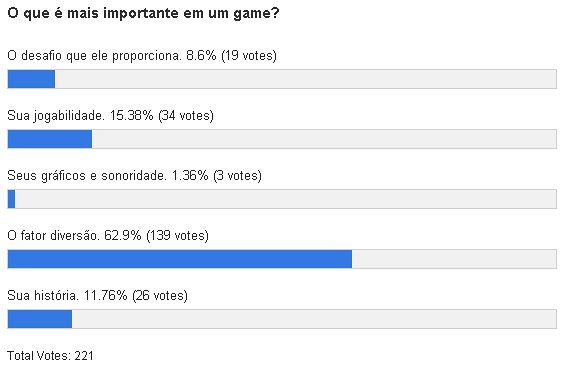Click the blue filled part of the 11.76% bar
Image resolution: width=563 pixels, height=366 pixels.
click(40, 319)
